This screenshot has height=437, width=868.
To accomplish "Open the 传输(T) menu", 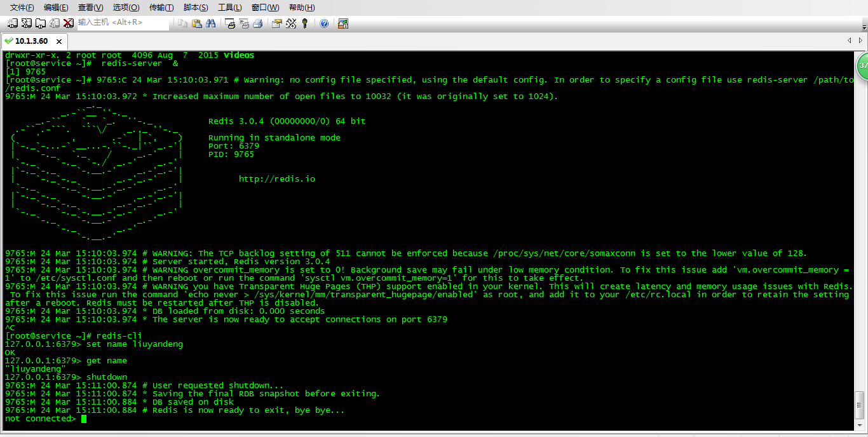I will [161, 8].
